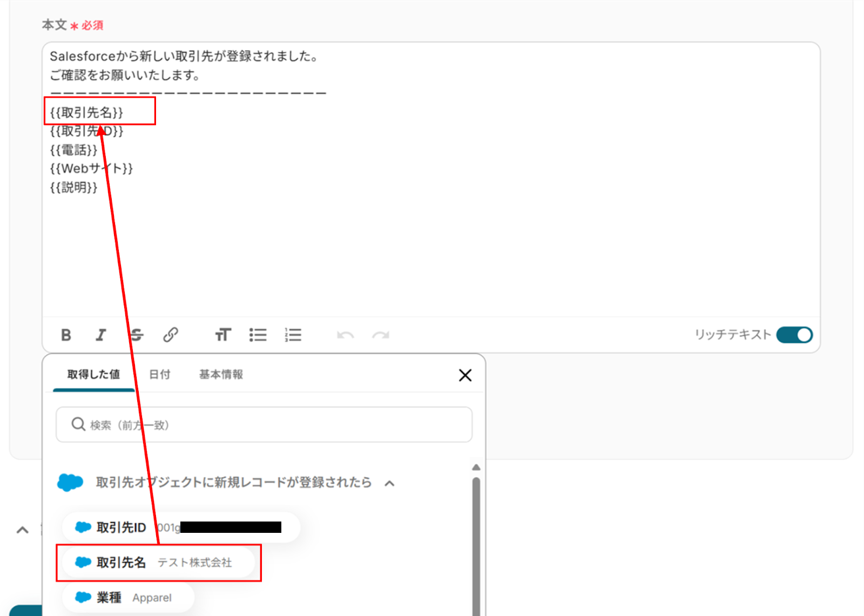Screen dimensions: 864x616
Task: Apply strikethrough formatting to text
Action: click(x=137, y=335)
